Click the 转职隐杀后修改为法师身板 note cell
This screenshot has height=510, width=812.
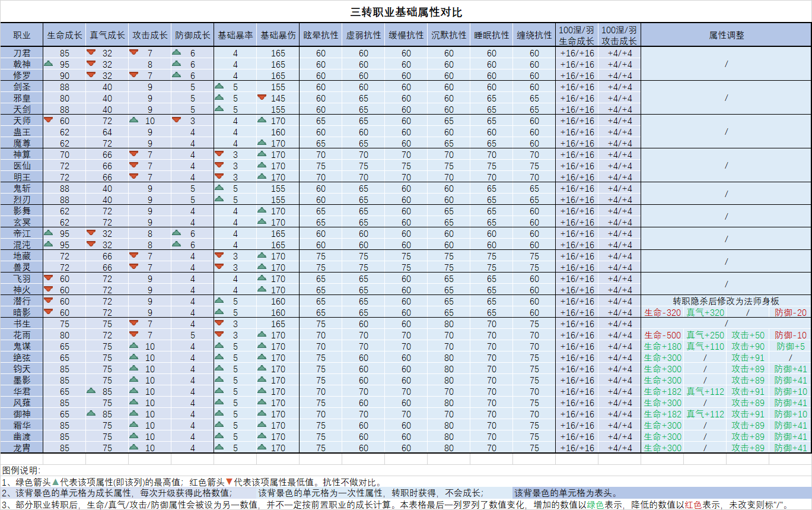coord(727,301)
